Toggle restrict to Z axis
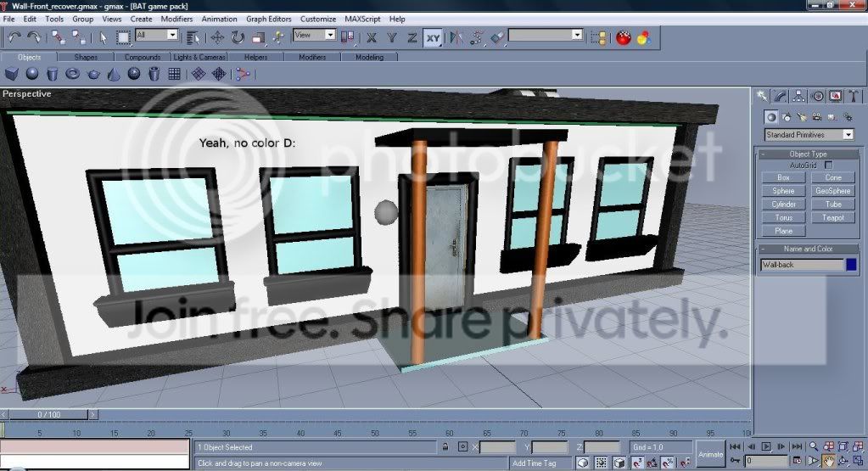Screen dimensions: 868x471 tap(412, 37)
